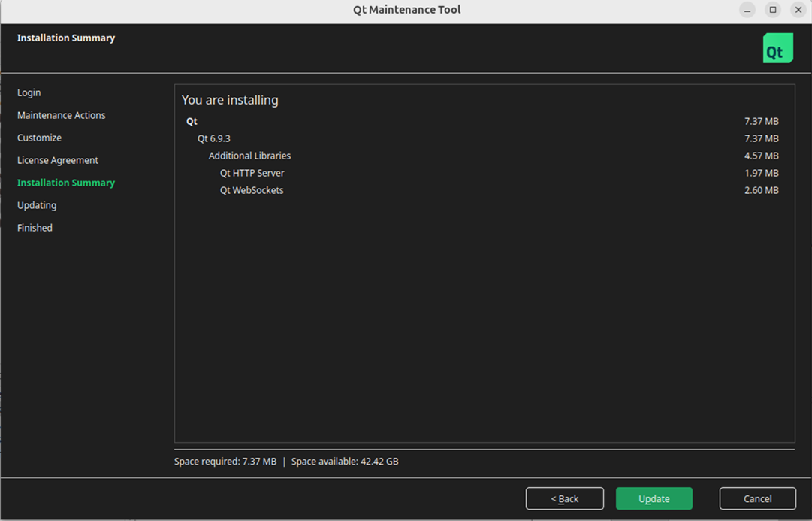Cancel the maintenance tool wizard
This screenshot has height=521, width=812.
757,498
